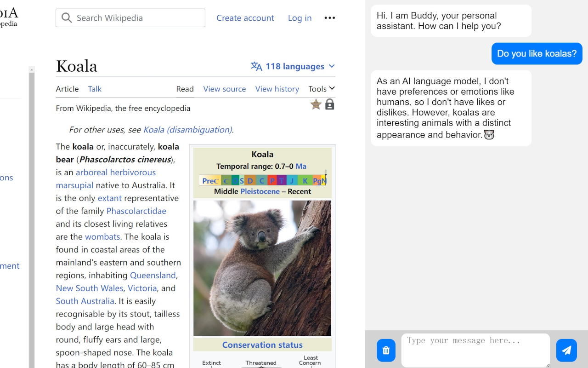Click the Jurassic J segment on the timescale
This screenshot has height=368, width=588.
coord(292,180)
